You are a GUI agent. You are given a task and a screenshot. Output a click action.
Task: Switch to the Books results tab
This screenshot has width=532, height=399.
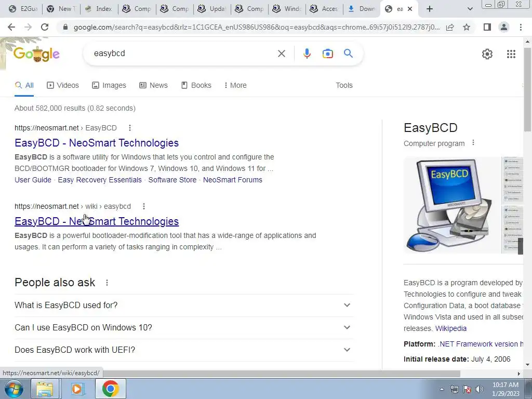pyautogui.click(x=196, y=85)
